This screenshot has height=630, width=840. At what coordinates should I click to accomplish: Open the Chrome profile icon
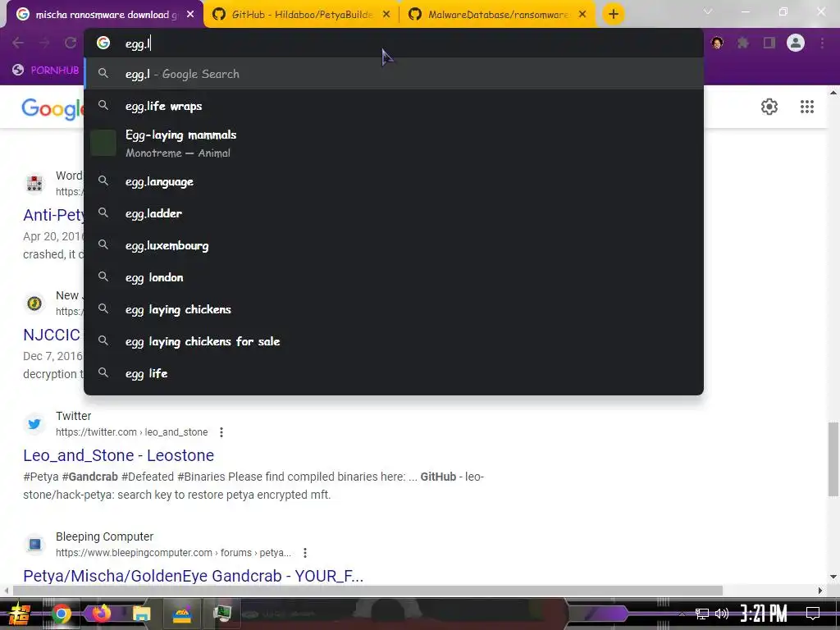(796, 43)
